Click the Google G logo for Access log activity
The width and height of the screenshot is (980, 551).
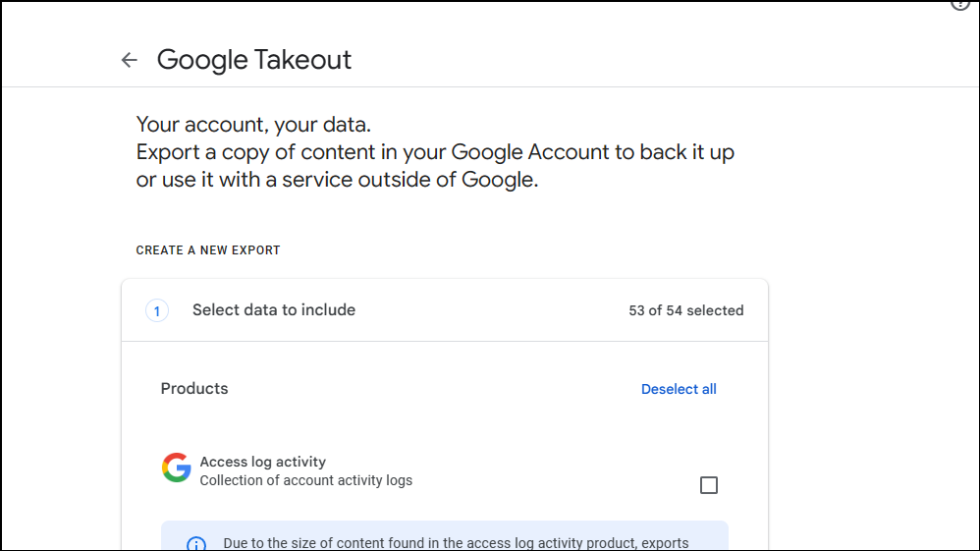[x=177, y=468]
